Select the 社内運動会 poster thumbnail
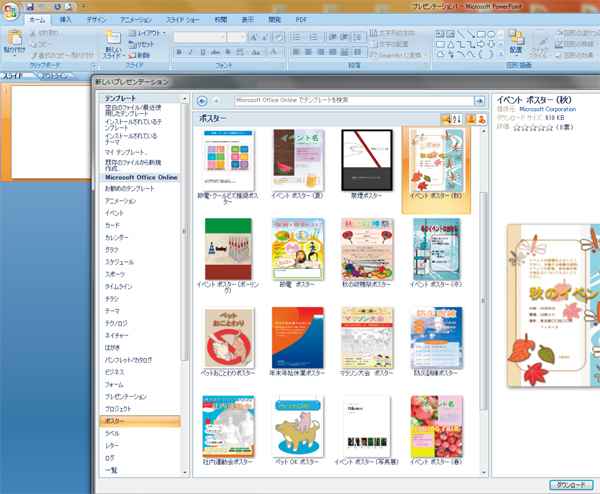 point(228,427)
